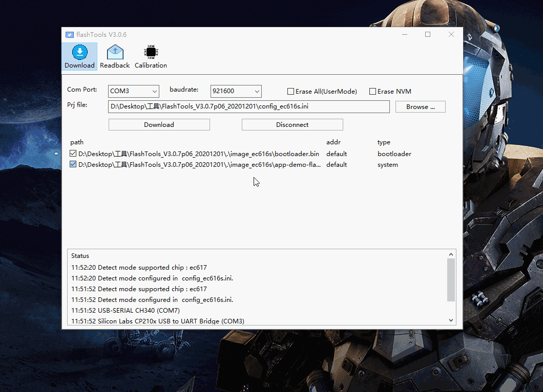
Task: Click the Disconnect button
Action: [293, 124]
